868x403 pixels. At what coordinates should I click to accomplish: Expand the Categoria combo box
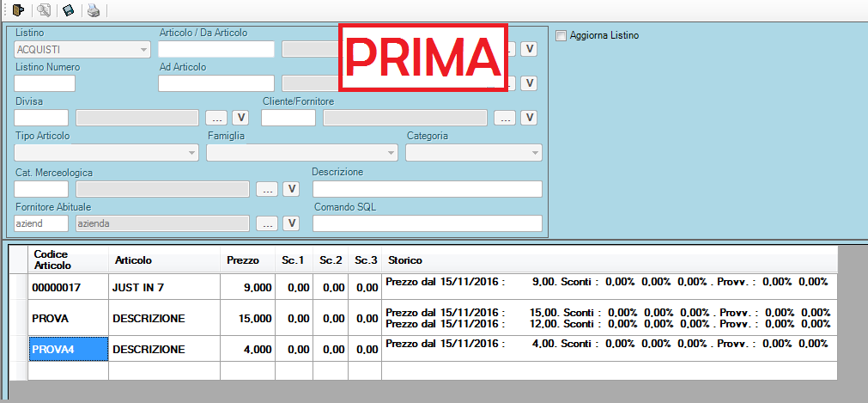pyautogui.click(x=474, y=152)
